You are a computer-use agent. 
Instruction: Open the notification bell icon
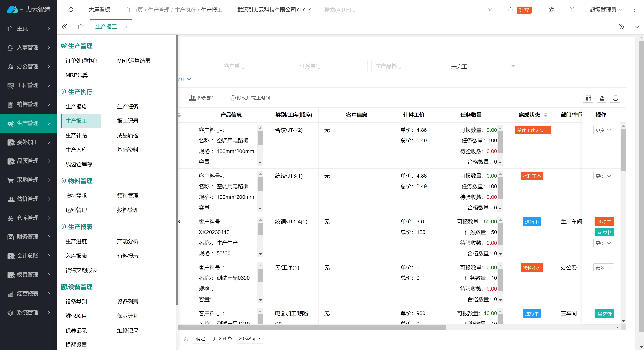pos(510,10)
